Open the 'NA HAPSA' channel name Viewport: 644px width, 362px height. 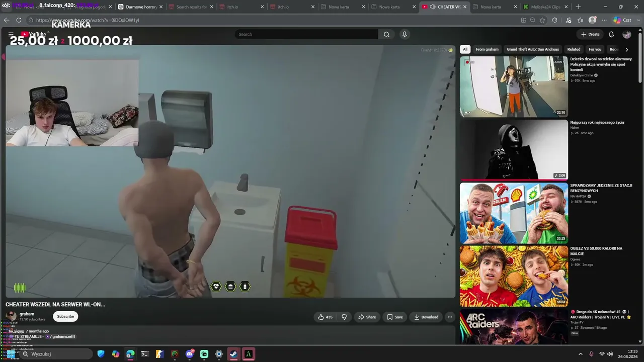tap(578, 196)
